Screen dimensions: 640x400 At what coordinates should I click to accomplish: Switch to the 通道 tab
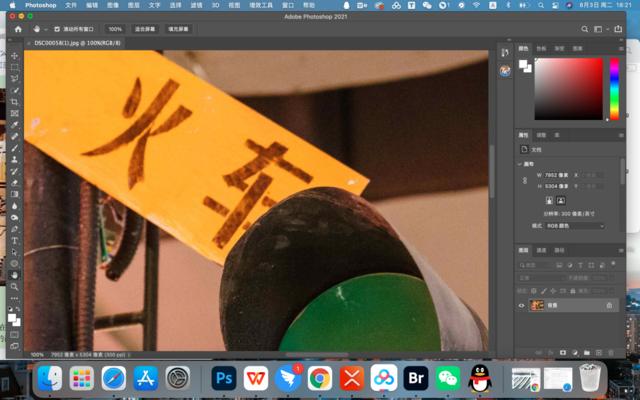541,250
